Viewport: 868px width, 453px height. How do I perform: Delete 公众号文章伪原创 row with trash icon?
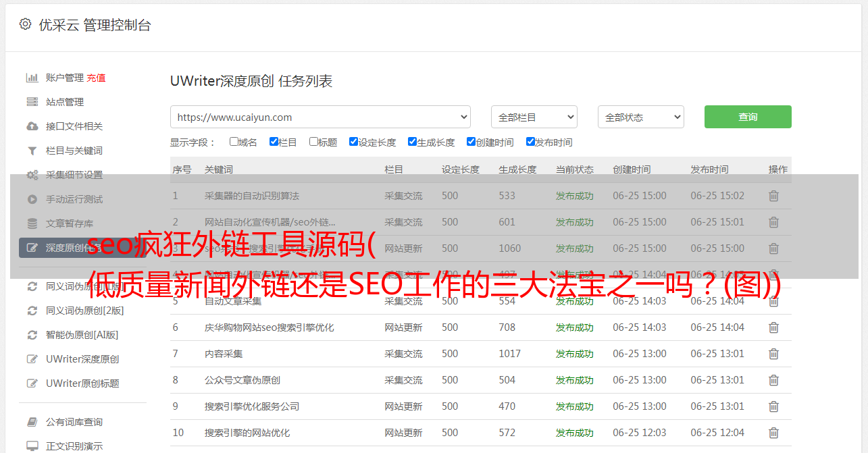pyautogui.click(x=773, y=380)
